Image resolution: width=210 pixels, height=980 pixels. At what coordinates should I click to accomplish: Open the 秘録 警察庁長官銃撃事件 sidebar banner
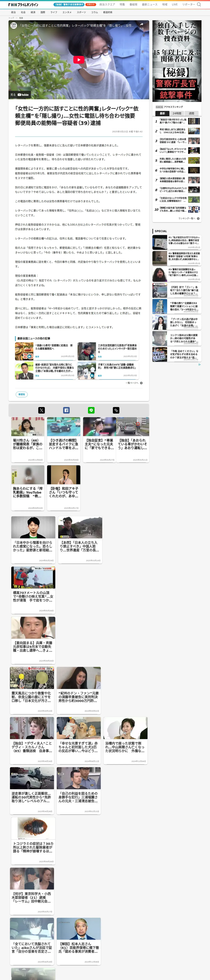click(177, 61)
